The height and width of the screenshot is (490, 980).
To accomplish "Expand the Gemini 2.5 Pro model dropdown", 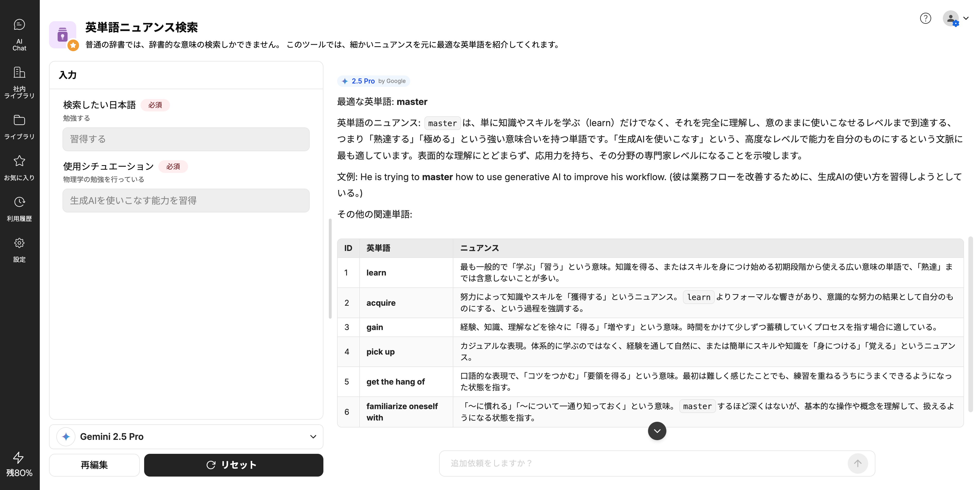I will pos(186,437).
